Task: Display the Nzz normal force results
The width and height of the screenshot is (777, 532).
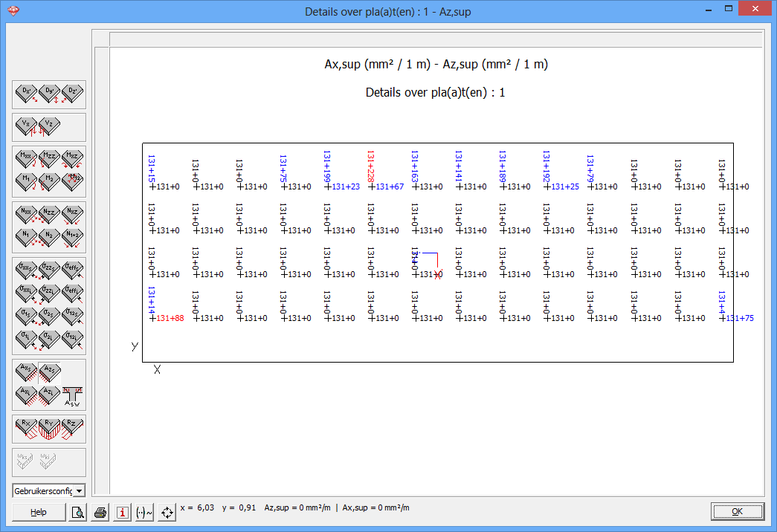Action: click(x=49, y=215)
